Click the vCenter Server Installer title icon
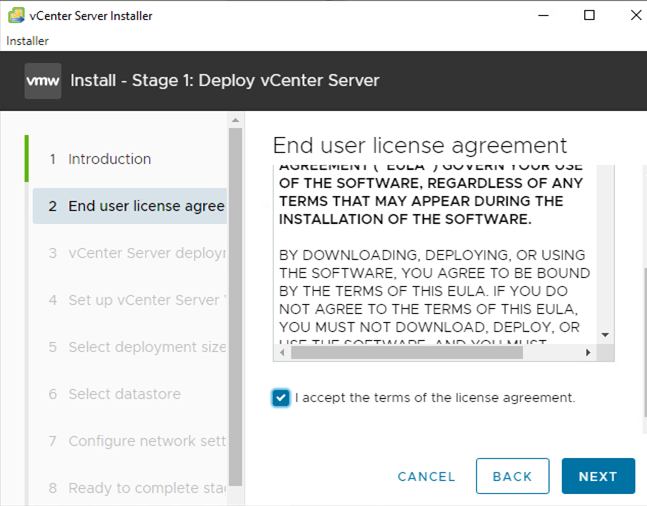This screenshot has width=647, height=506. click(14, 16)
